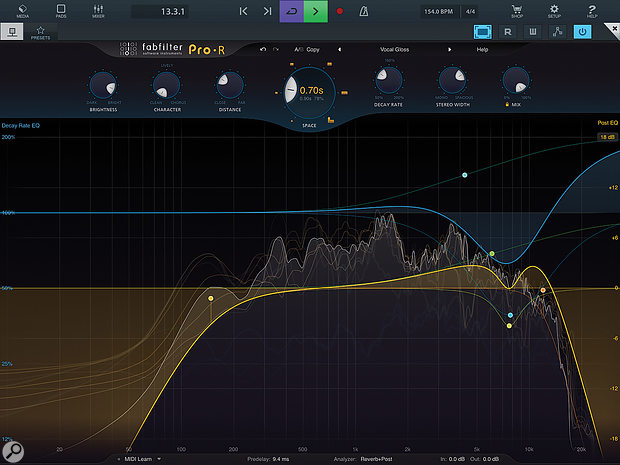Open the automation curve editor icon
This screenshot has width=620, height=465.
558,32
